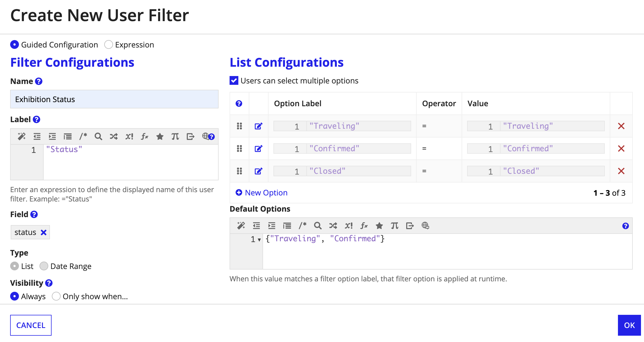644x342 pixels.
Task: Uncheck Users can select multiple options
Action: coord(234,81)
